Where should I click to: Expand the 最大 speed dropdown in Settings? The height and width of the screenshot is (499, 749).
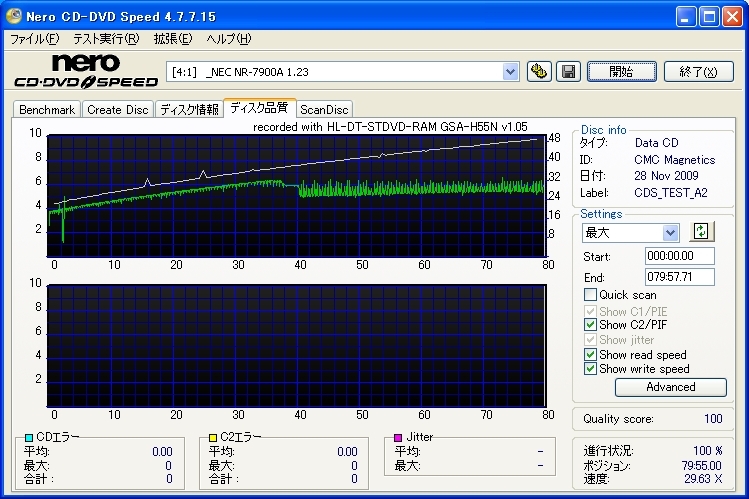pyautogui.click(x=670, y=232)
